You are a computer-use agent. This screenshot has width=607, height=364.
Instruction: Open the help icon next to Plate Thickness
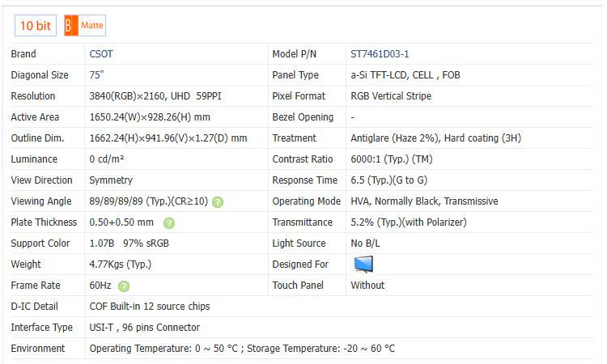(169, 222)
